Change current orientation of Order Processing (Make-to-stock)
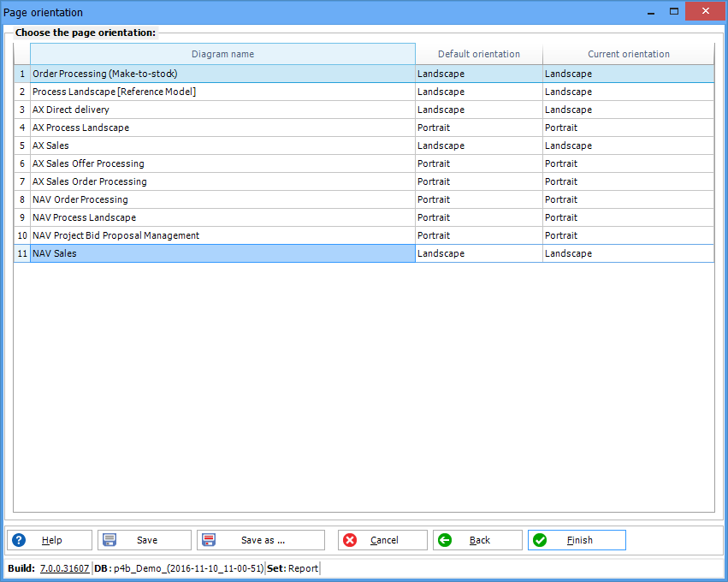728x582 pixels. [628, 74]
